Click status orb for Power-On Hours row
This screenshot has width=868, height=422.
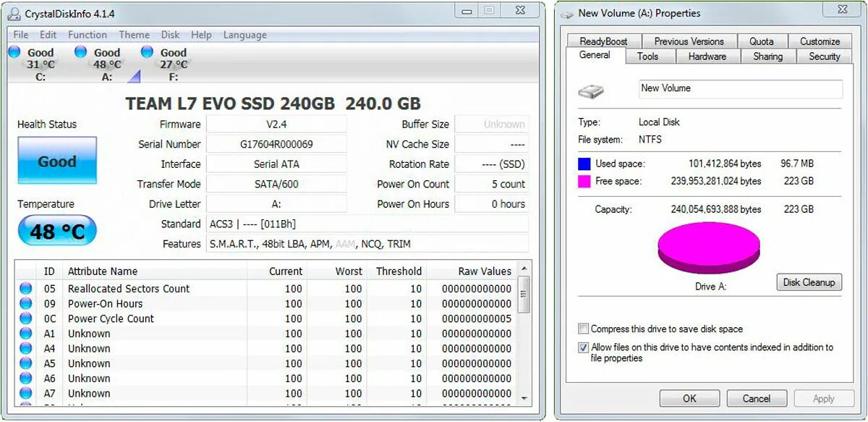(x=26, y=304)
